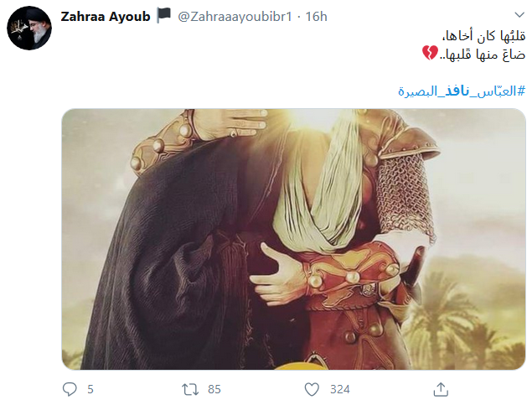Click the black flag emoji beside name
The width and height of the screenshot is (532, 400).
coord(164,16)
